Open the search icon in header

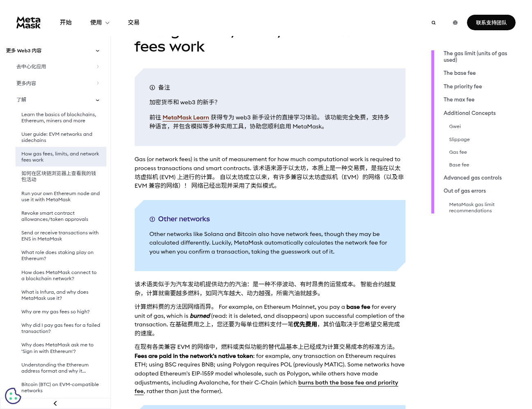click(433, 23)
